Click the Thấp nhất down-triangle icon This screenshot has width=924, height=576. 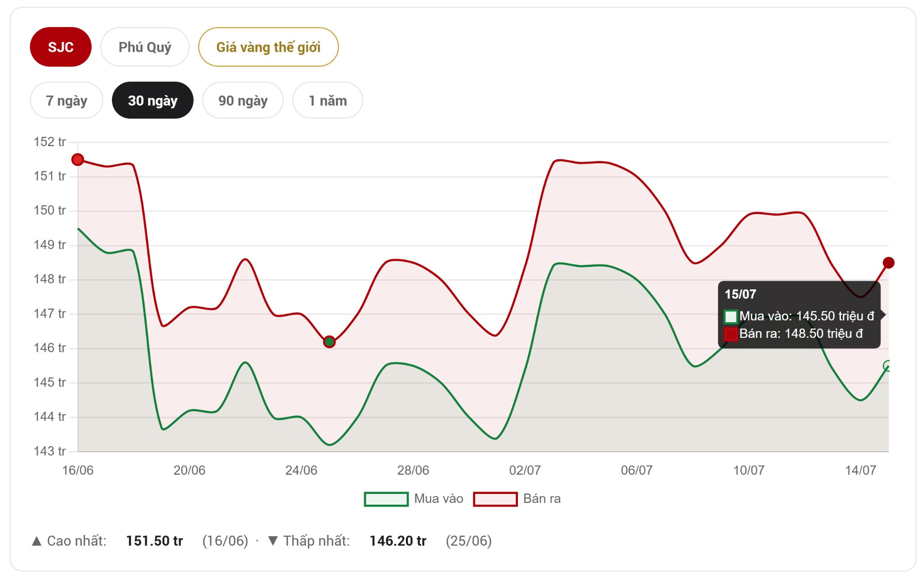tap(273, 541)
